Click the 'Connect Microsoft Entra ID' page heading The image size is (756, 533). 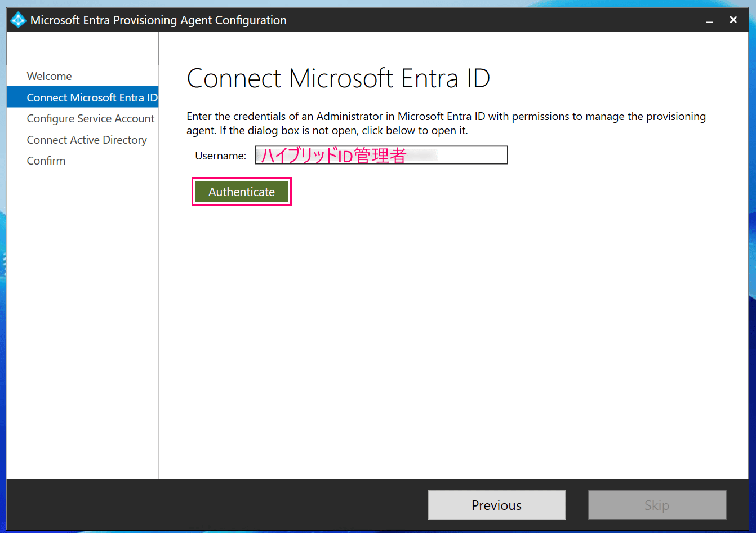coord(338,78)
